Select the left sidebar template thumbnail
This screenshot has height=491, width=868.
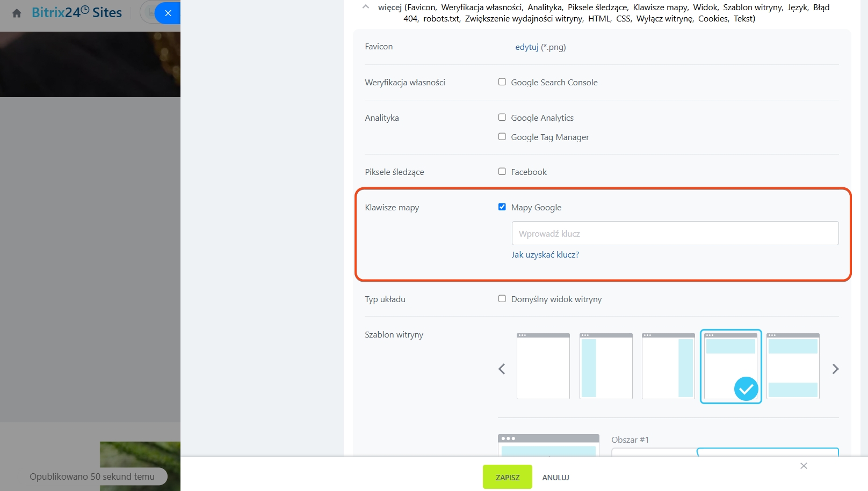(606, 367)
